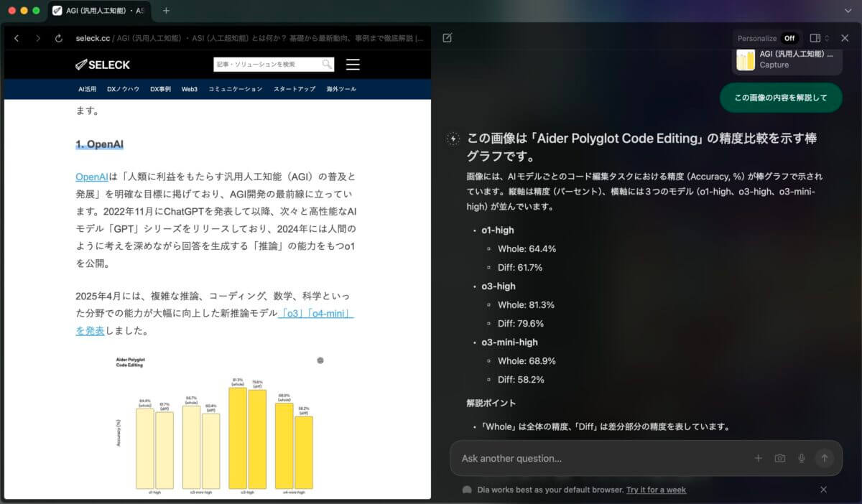
Task: Dismiss the default browser banner
Action: click(x=823, y=490)
